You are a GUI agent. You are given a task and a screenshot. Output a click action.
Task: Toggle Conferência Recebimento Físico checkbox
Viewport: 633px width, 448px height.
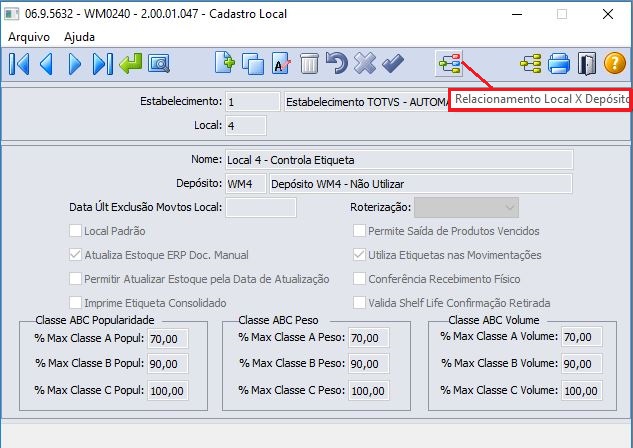pos(359,278)
